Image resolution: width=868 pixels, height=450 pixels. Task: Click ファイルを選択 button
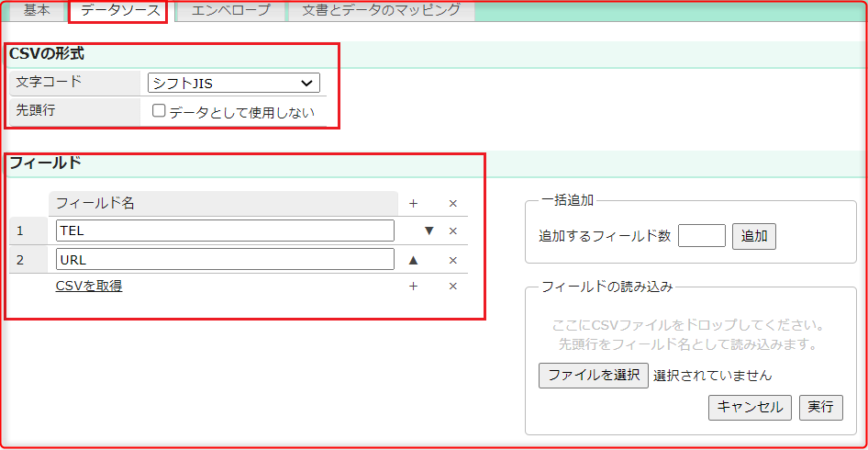tap(593, 375)
